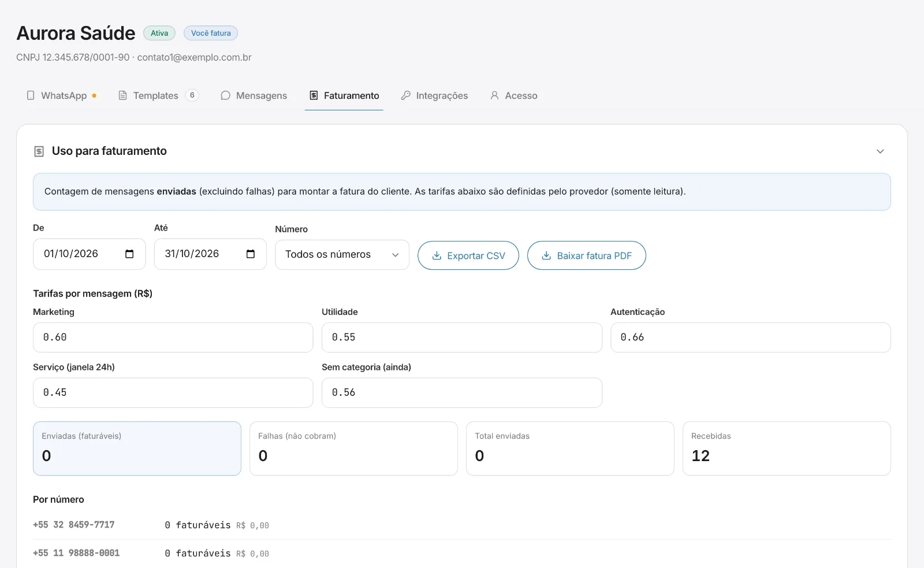924x568 pixels.
Task: Click the Utilidade tariff field
Action: pos(462,337)
